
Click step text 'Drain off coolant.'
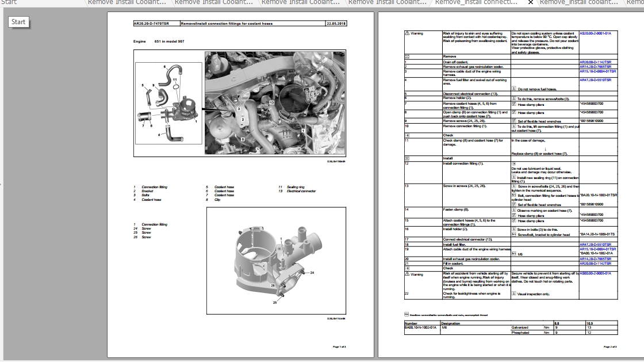tap(455, 62)
